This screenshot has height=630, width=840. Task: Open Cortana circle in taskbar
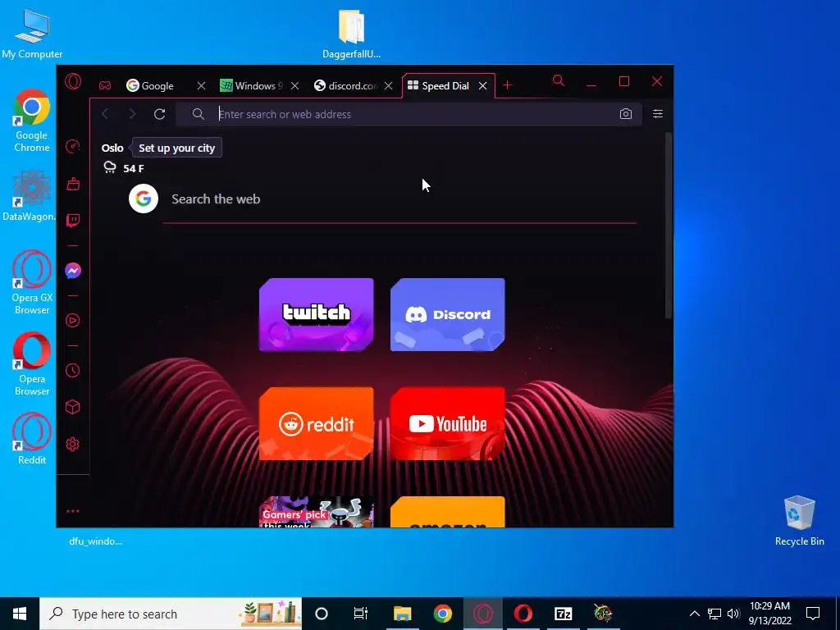[x=321, y=614]
